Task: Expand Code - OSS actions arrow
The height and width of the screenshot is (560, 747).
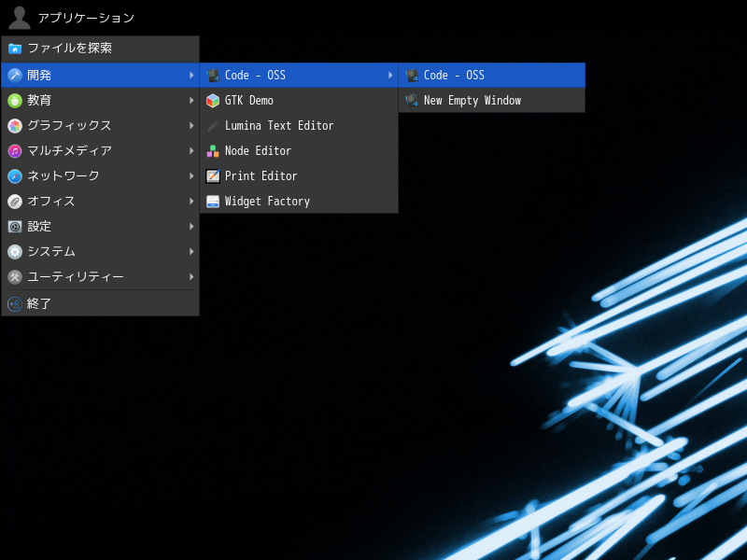Action: tap(390, 76)
